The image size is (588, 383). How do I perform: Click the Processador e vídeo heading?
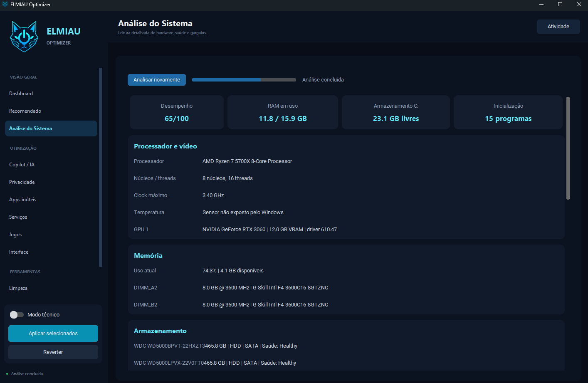pos(166,146)
